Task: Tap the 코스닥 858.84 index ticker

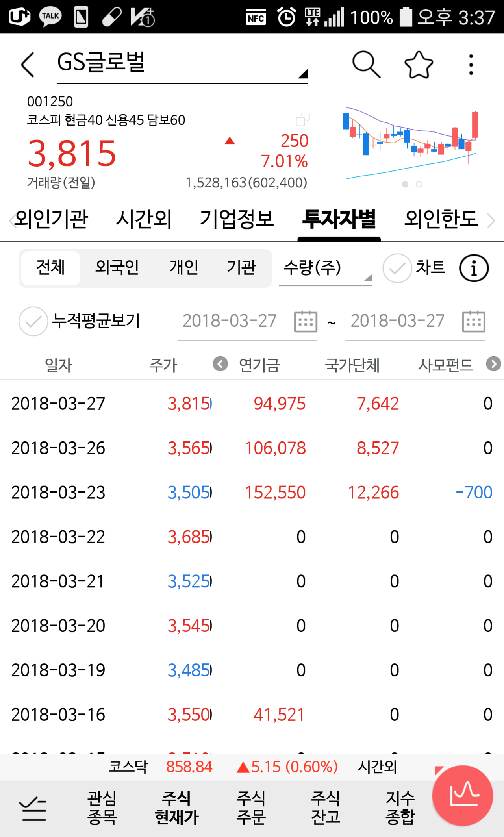Action: [161, 767]
